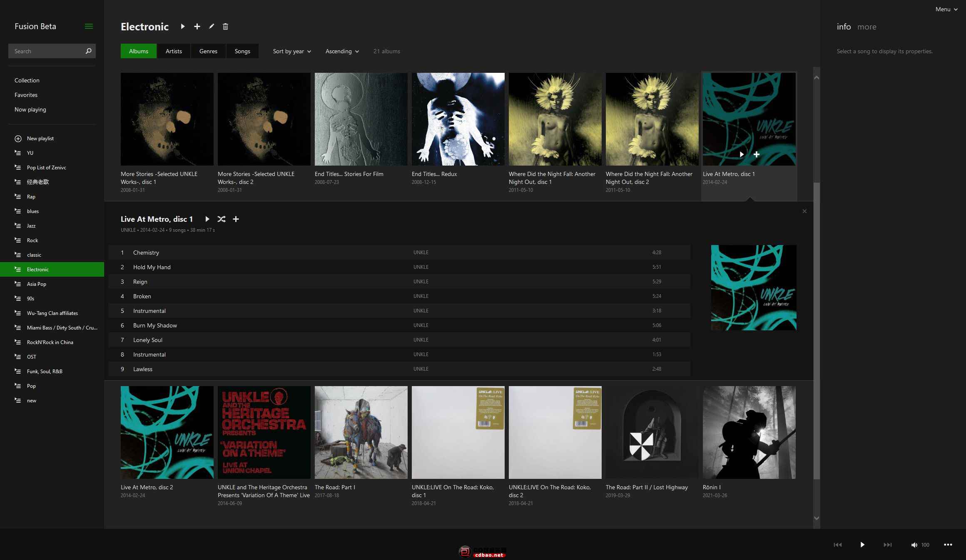Open the OST playlist
Image resolution: width=966 pixels, height=560 pixels.
point(52,357)
